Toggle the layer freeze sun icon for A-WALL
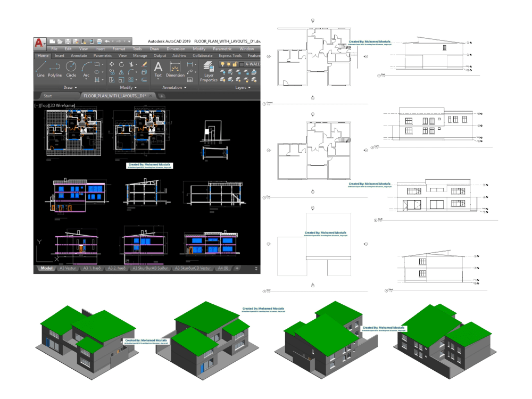 pyautogui.click(x=229, y=64)
